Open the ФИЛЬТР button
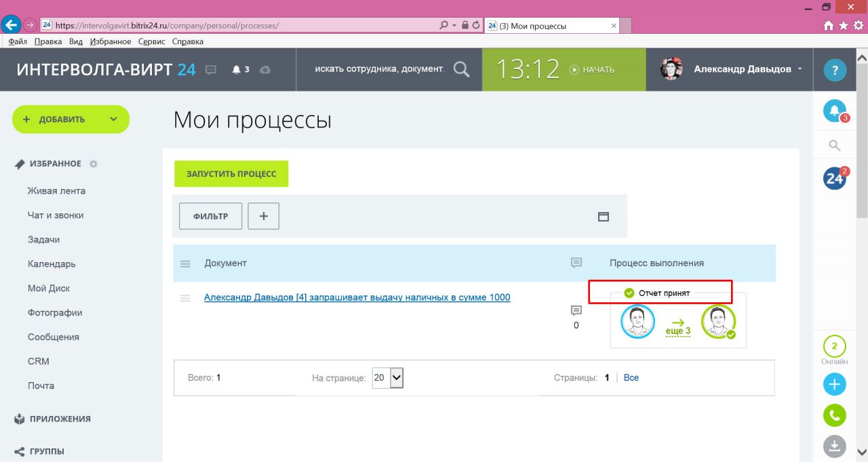The image size is (868, 462). 211,216
